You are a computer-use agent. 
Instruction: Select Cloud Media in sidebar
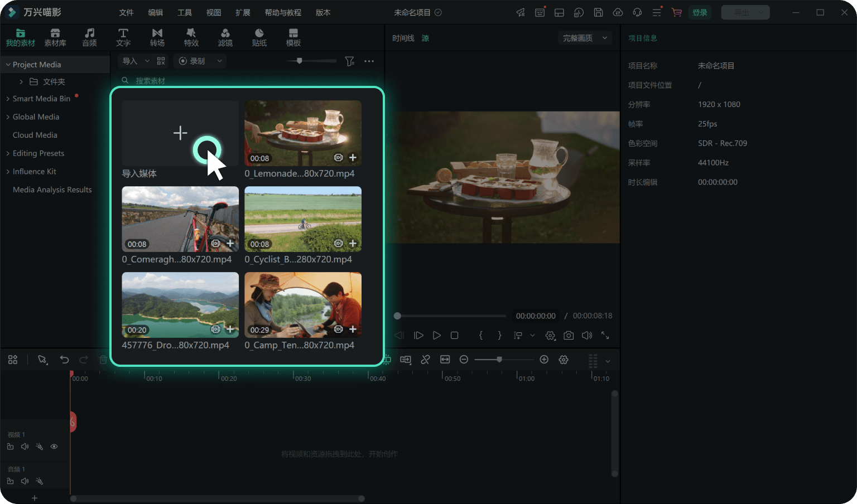[x=35, y=135]
